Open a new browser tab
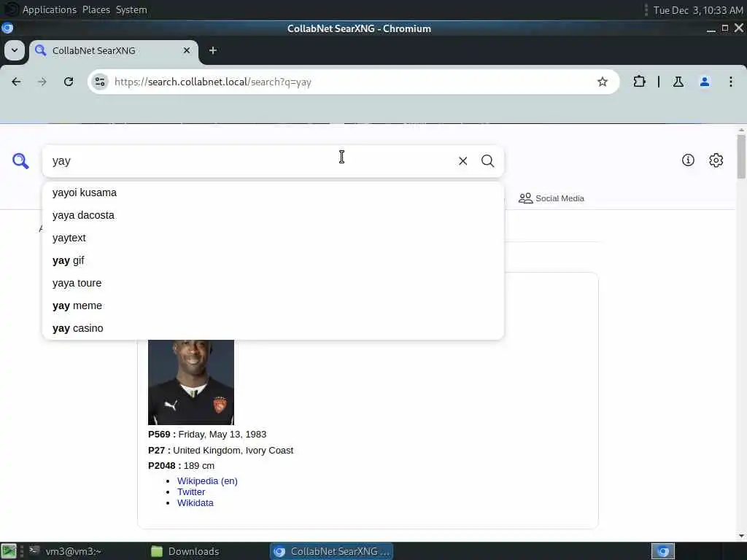Image resolution: width=747 pixels, height=560 pixels. click(213, 50)
